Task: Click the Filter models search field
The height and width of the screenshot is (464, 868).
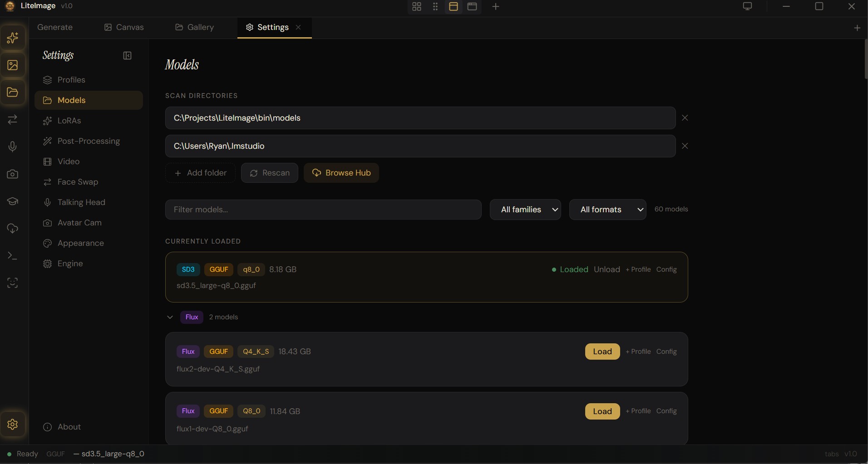Action: [x=323, y=210]
